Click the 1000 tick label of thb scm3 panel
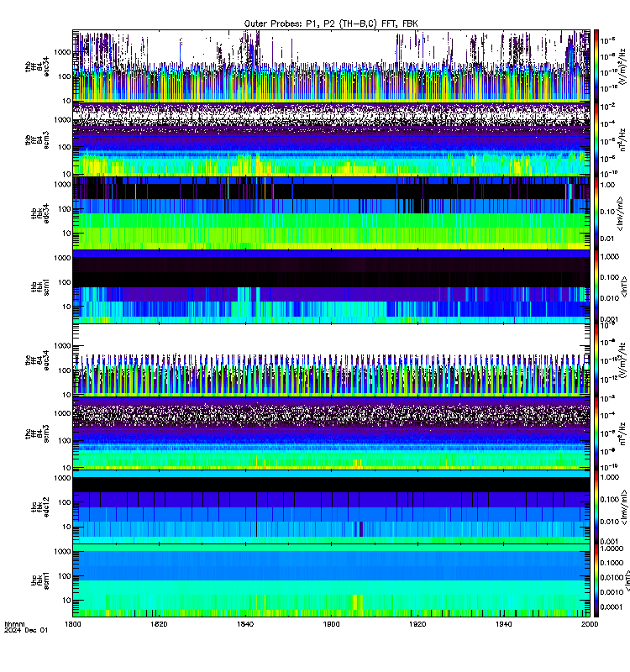The height and width of the screenshot is (672, 630). pyautogui.click(x=62, y=119)
